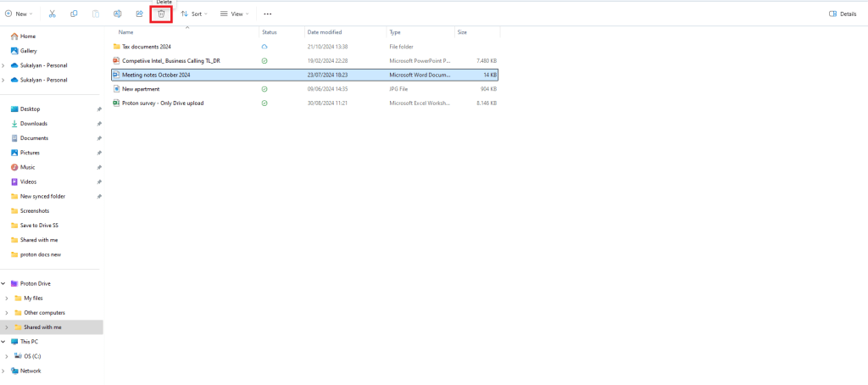Screen dimensions: 868x385
Task: Select Meeting notes October 2024 document
Action: point(305,75)
